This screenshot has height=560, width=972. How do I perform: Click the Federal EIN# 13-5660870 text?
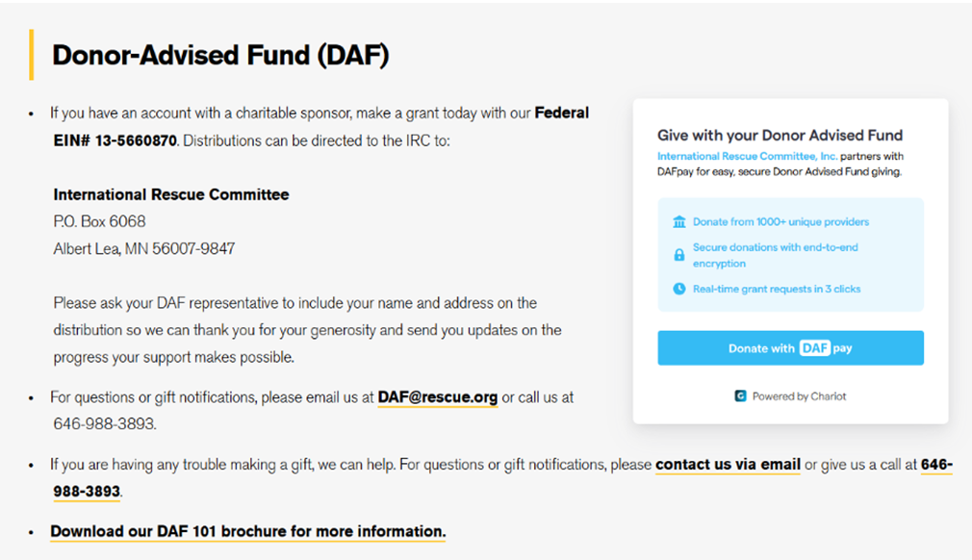pos(115,140)
